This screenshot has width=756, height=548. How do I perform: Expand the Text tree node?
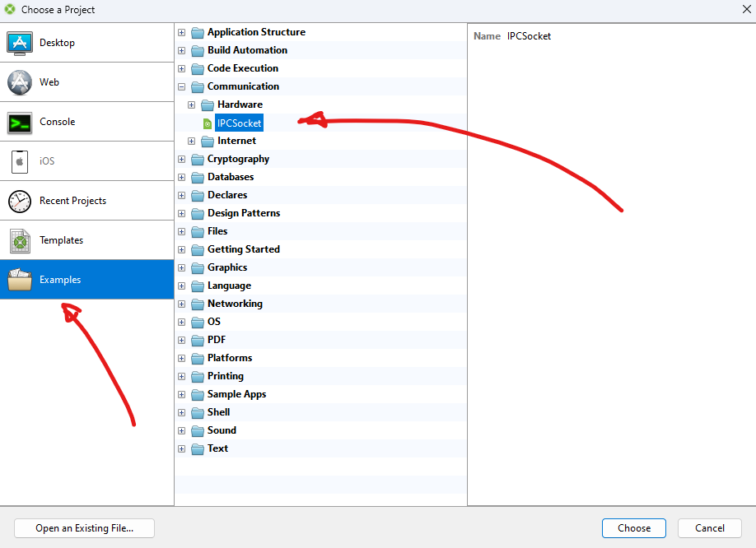coord(182,449)
